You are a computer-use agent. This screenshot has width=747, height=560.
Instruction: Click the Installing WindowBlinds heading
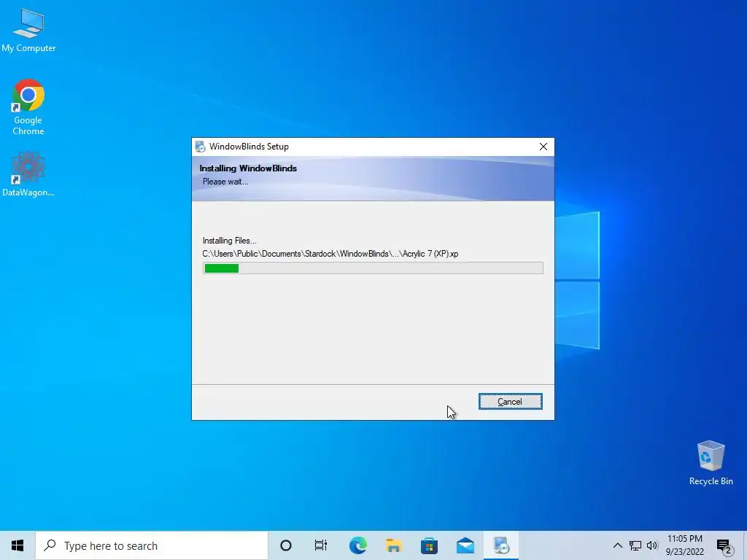(248, 168)
